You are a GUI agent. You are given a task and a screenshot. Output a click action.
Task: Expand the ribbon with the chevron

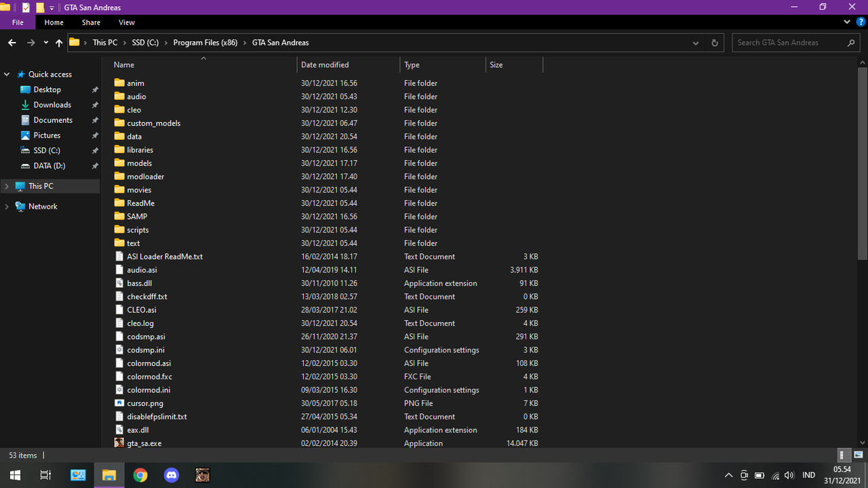pyautogui.click(x=848, y=22)
